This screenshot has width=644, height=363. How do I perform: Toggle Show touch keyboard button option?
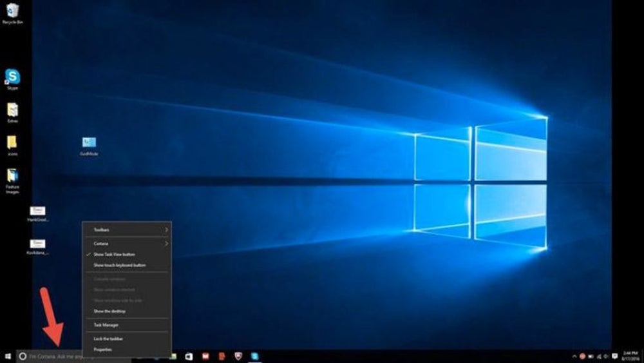(127, 265)
